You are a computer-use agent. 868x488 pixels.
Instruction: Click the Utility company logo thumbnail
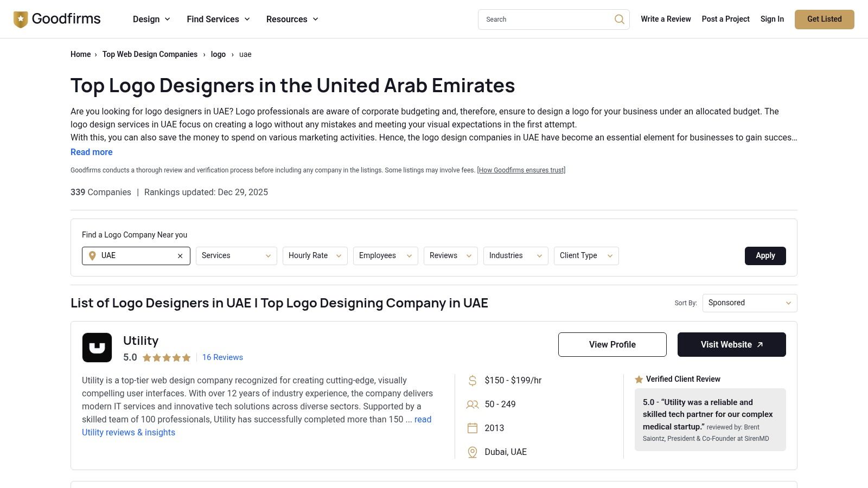pyautogui.click(x=97, y=347)
